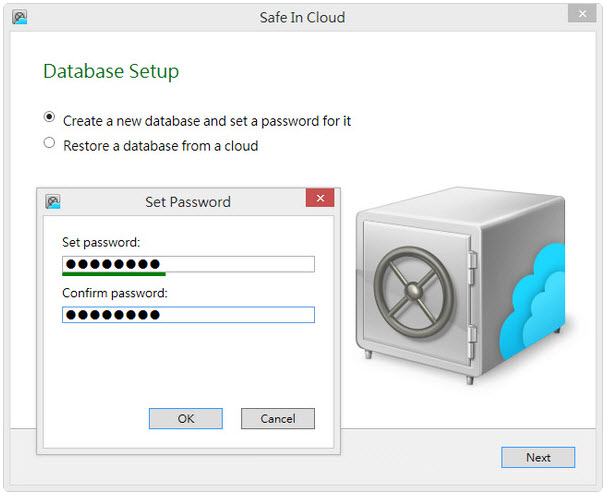Viewport: 605px width, 496px height.
Task: Click the safe with cloud illustration
Action: pos(461,285)
